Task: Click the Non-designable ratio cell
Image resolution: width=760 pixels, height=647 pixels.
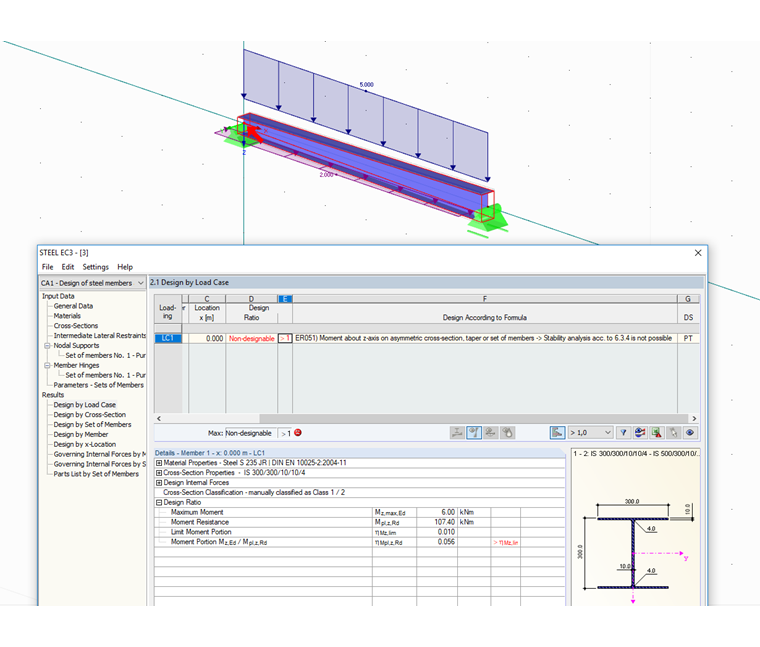Action: [251, 338]
